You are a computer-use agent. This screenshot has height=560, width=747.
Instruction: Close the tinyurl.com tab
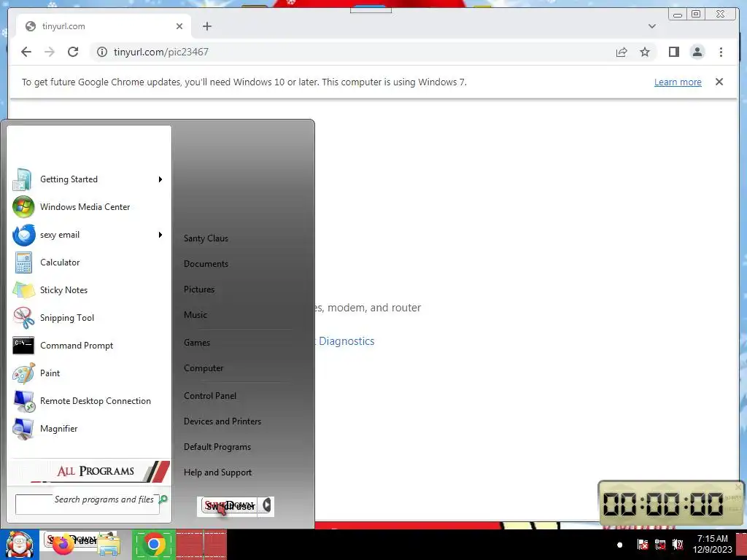(179, 26)
